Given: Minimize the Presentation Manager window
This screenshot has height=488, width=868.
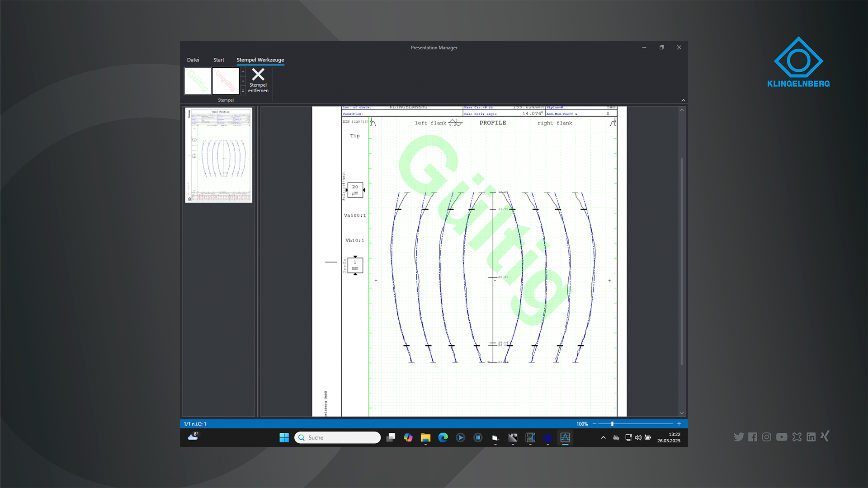Looking at the screenshot, I should [644, 47].
